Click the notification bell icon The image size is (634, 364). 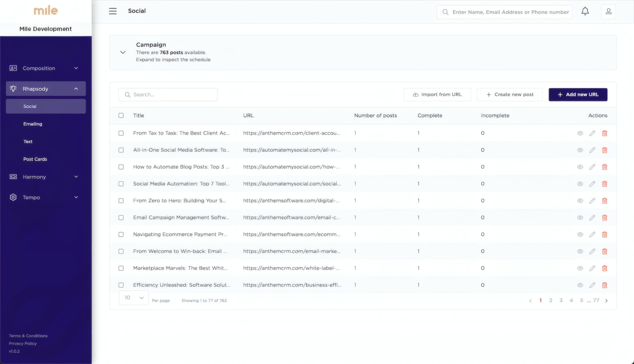(585, 11)
